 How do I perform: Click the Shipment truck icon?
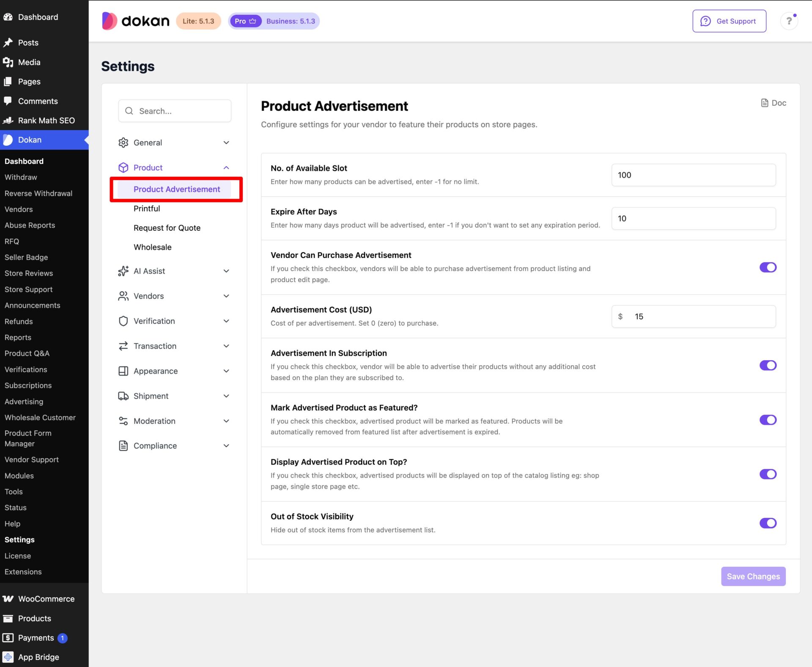coord(123,396)
